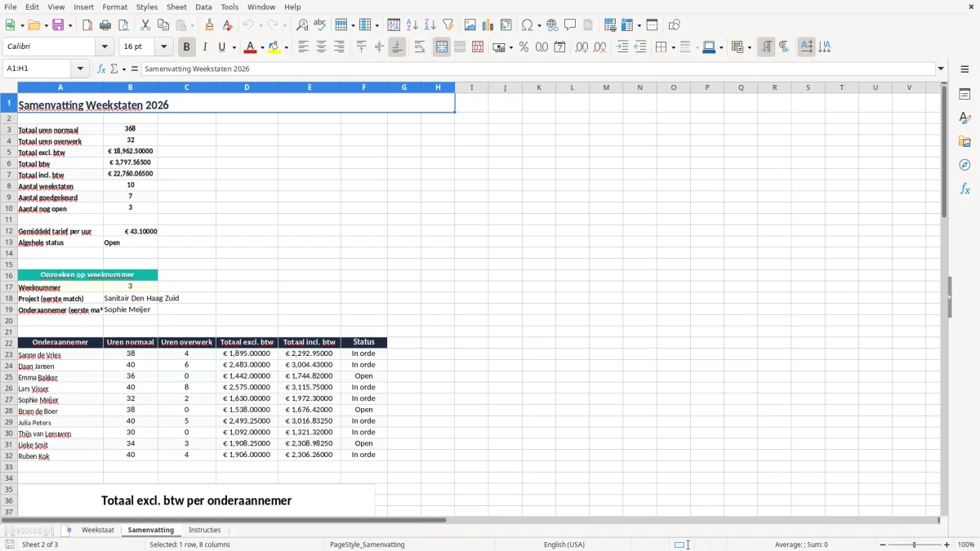Click the 100% zoom level

tap(966, 544)
